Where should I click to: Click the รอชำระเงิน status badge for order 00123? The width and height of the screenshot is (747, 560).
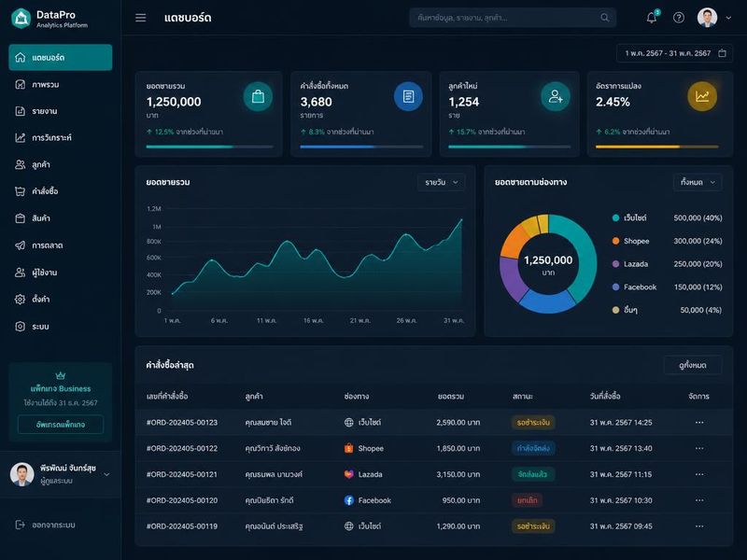(x=533, y=423)
